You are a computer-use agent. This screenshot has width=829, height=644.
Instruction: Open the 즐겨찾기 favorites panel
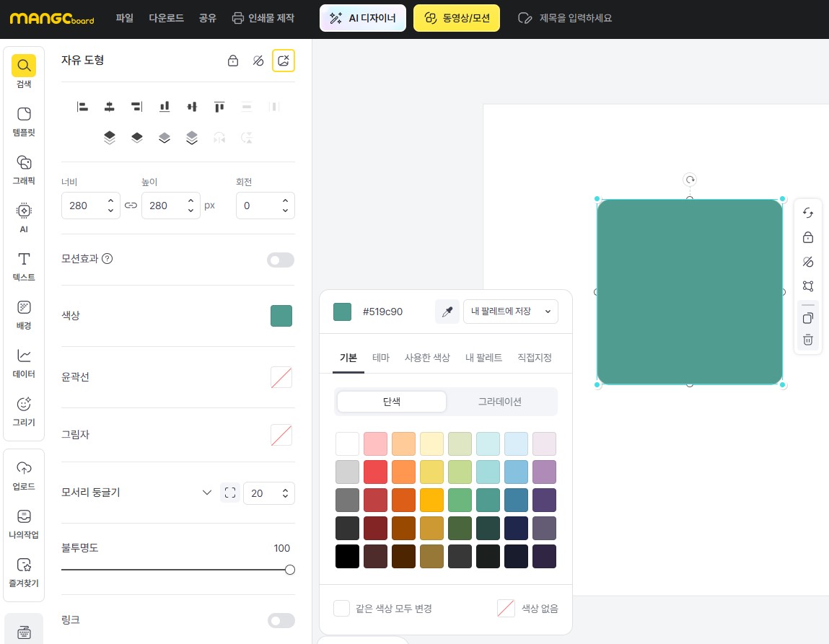click(24, 572)
